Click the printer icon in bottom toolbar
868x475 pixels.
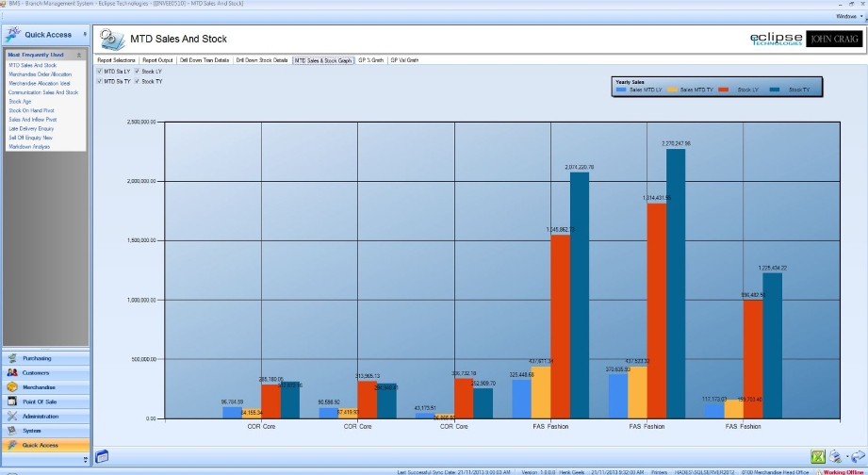[x=835, y=456]
